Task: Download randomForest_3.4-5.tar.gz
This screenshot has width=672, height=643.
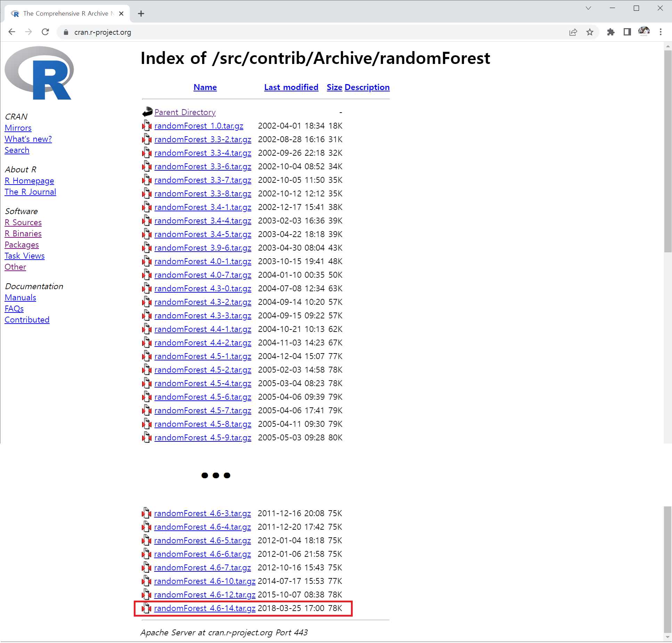Action: (203, 234)
